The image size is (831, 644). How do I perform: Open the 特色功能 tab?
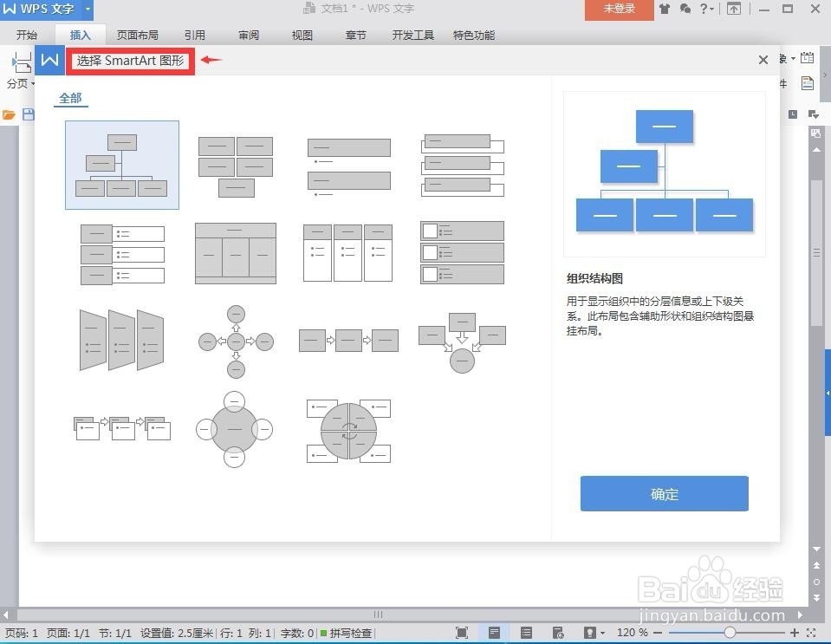click(474, 35)
